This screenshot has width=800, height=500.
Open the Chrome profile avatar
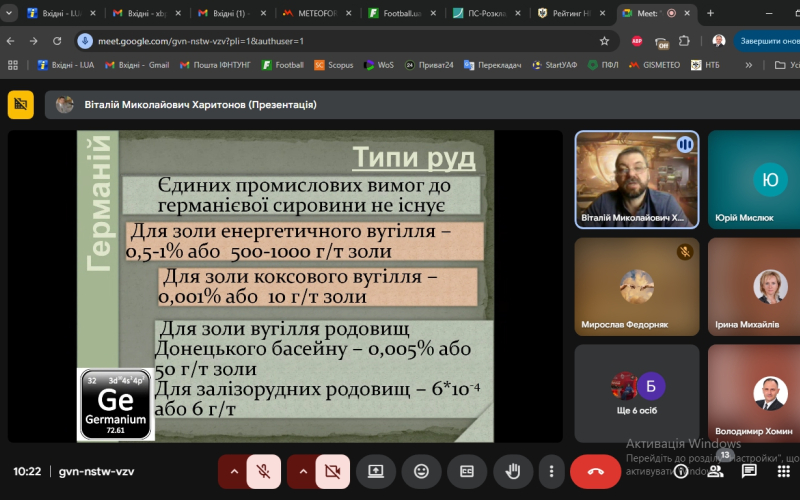tap(718, 41)
